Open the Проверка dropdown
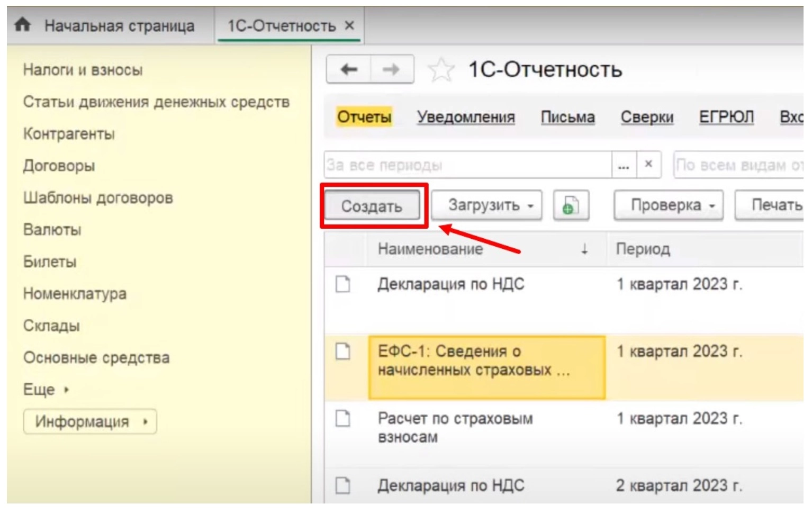The height and width of the screenshot is (513, 812). point(669,205)
